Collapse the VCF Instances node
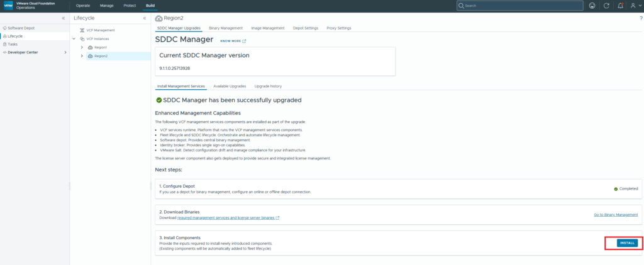644x265 pixels. 74,38
